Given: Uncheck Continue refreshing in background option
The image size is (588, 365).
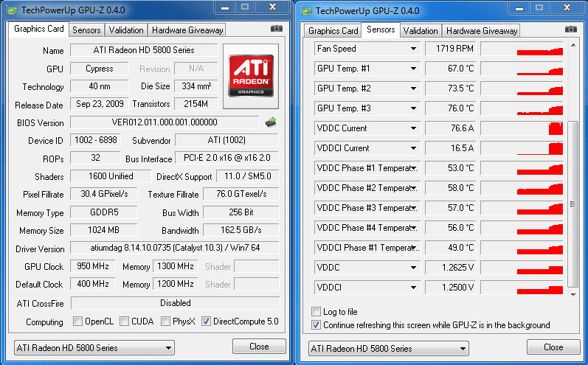Looking at the screenshot, I should (x=316, y=325).
